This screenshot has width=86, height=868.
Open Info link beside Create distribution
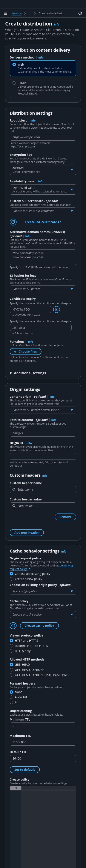[x=57, y=25]
